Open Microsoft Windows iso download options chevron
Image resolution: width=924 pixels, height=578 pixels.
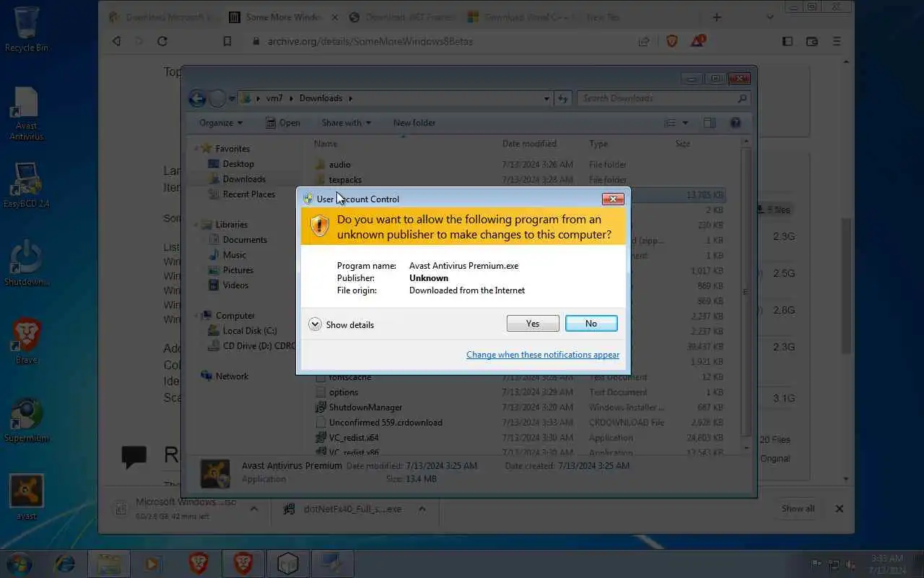pyautogui.click(x=254, y=509)
